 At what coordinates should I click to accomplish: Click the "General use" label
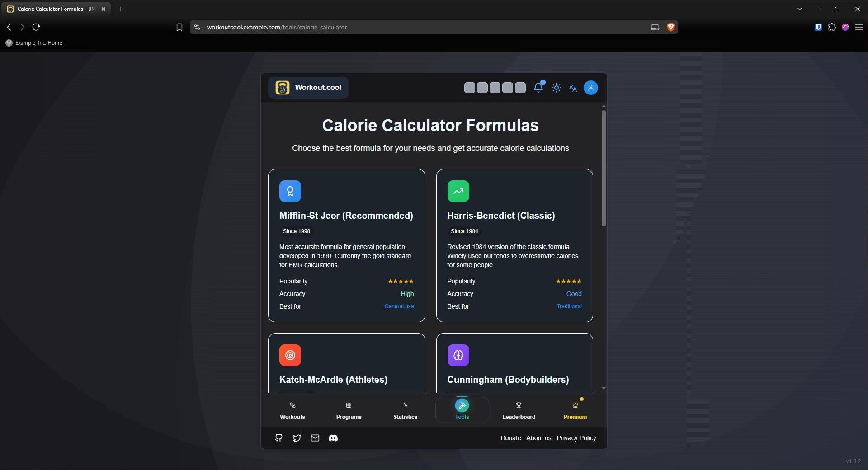coord(399,306)
